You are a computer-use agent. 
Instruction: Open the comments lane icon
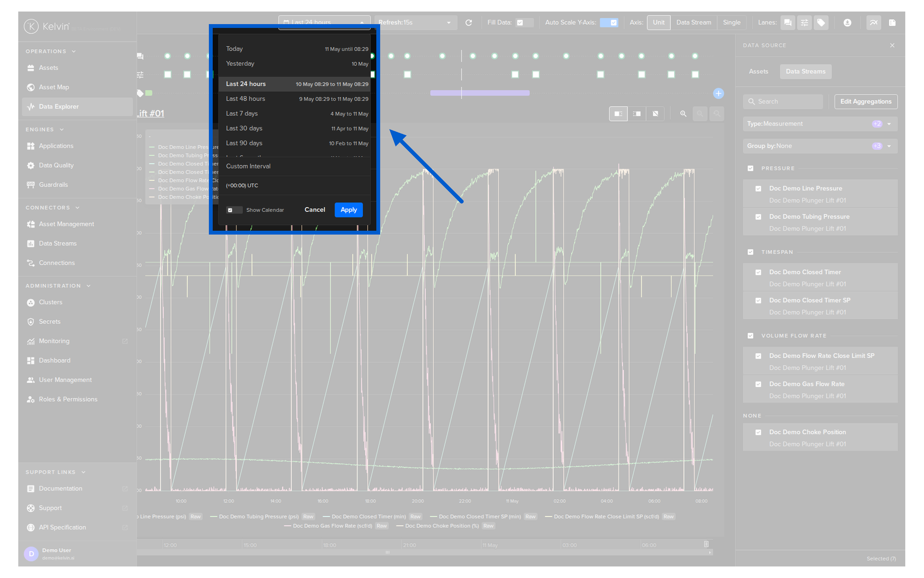click(787, 23)
